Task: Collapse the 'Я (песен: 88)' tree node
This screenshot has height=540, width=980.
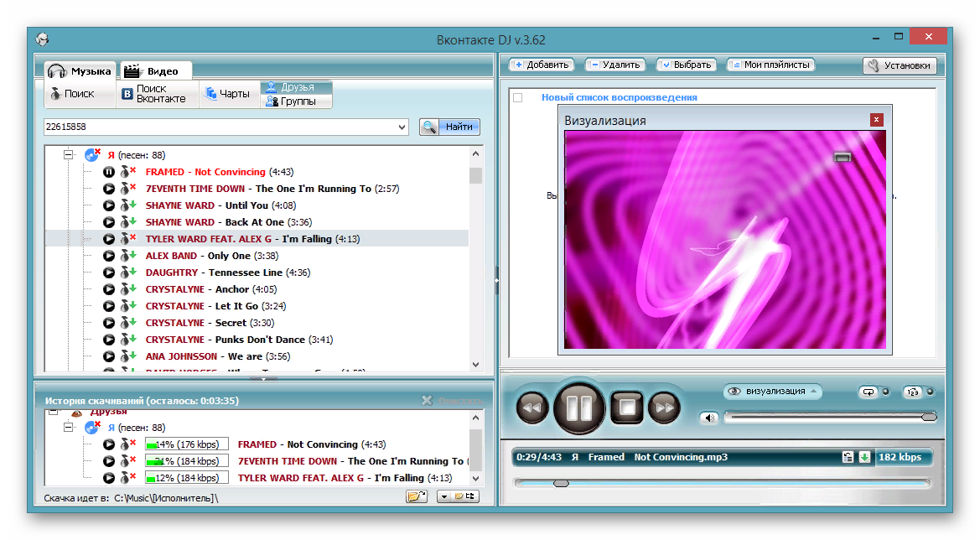Action: tap(69, 155)
